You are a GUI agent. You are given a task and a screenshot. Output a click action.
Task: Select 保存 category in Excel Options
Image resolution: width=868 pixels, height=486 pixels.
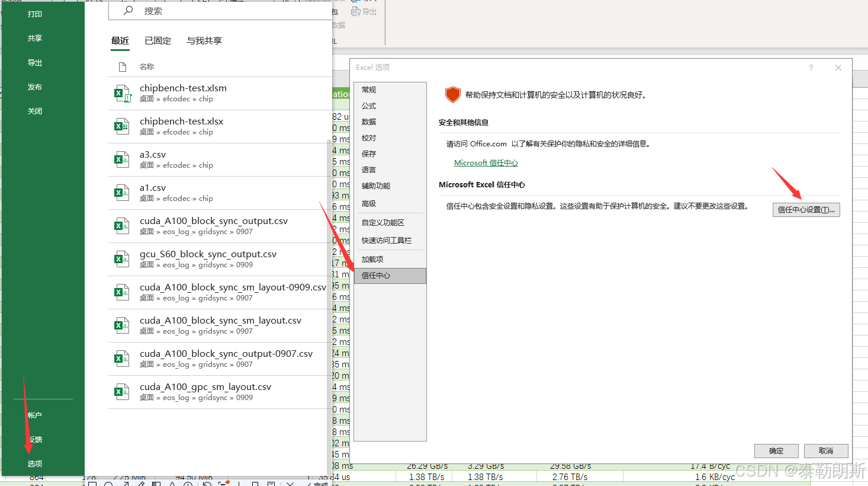click(x=390, y=154)
